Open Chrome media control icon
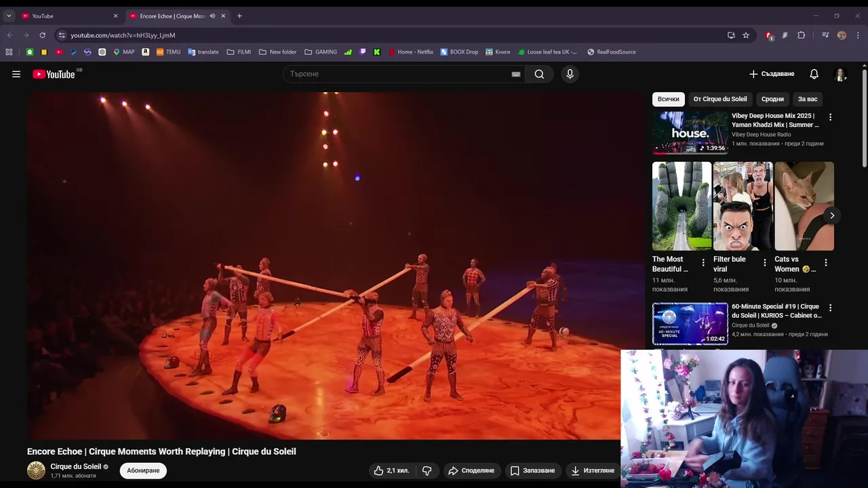This screenshot has width=868, height=488. [825, 35]
